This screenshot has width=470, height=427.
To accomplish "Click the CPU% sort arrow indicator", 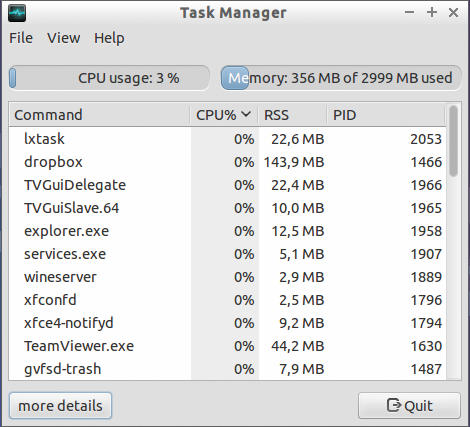I will point(246,114).
